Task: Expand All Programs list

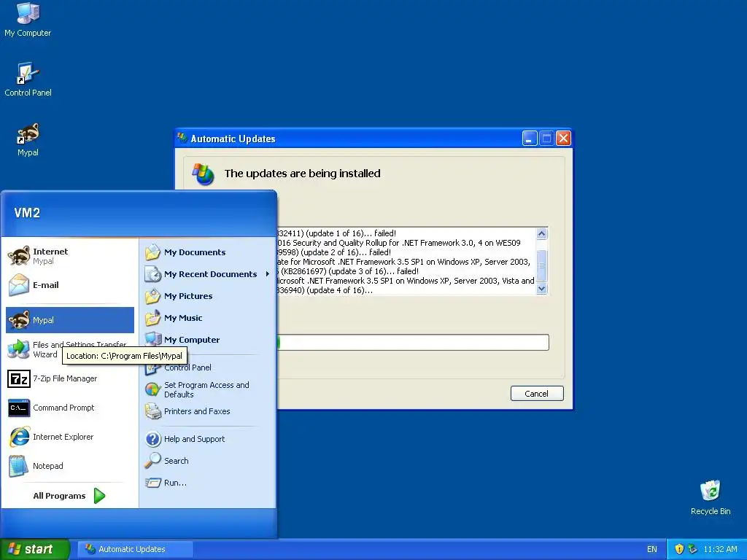Action: coord(69,496)
